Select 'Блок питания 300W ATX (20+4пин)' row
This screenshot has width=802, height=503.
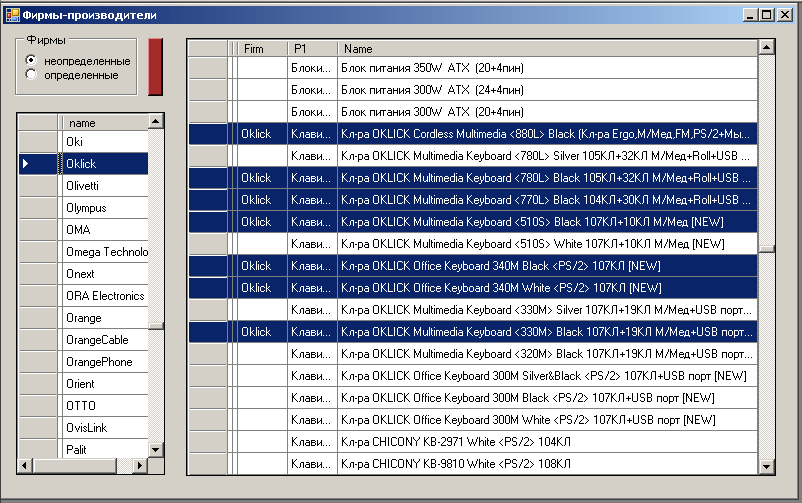coord(473,112)
